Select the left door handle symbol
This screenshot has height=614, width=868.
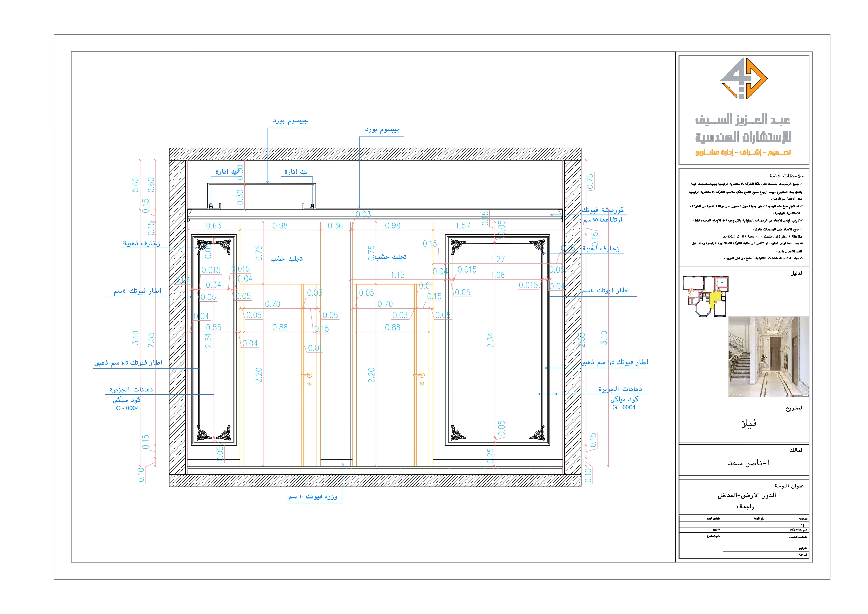[x=310, y=375]
